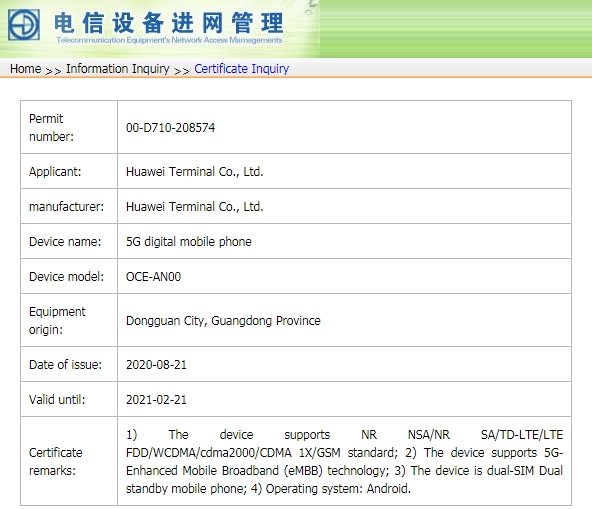Click expiry date value '2021-02-21'
Image resolution: width=592 pixels, height=509 pixels.
pyautogui.click(x=156, y=400)
